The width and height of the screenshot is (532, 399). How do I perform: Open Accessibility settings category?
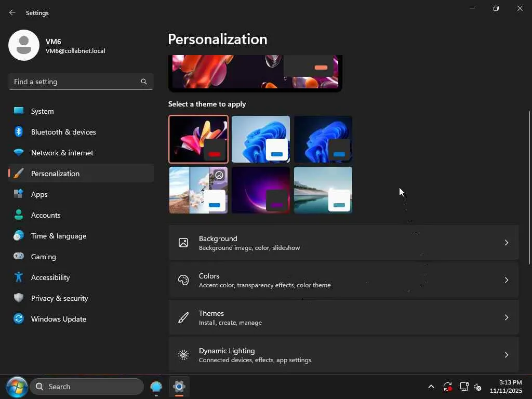point(81,277)
